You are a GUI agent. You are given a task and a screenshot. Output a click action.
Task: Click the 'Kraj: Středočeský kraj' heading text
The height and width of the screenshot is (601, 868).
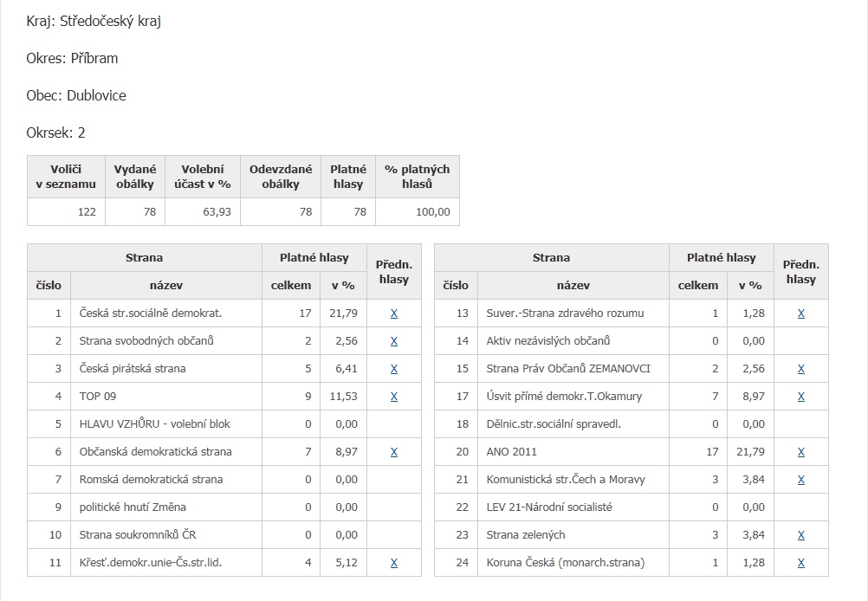click(x=94, y=22)
